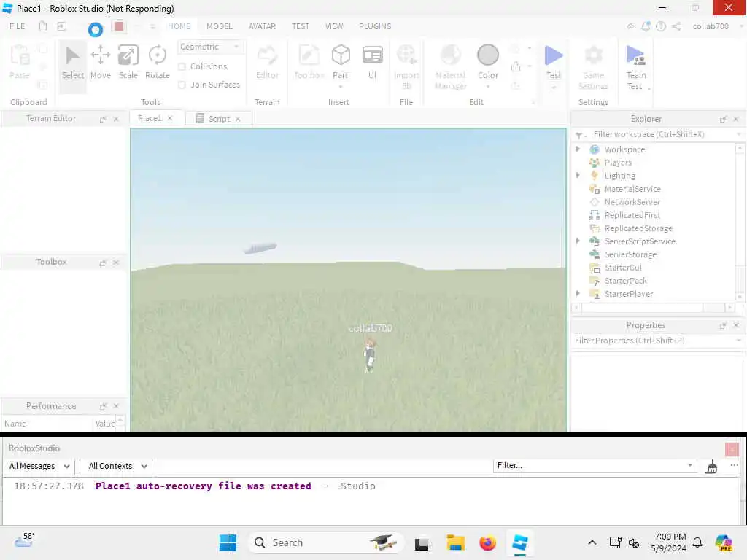
Task: Select Players in Explorer
Action: (617, 163)
